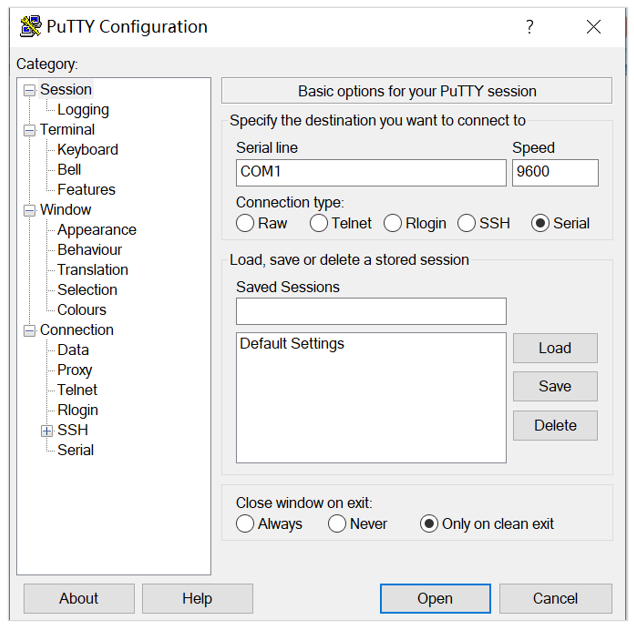Viewport: 634px width, 629px height.
Task: Click the Serial line input field
Action: [371, 173]
